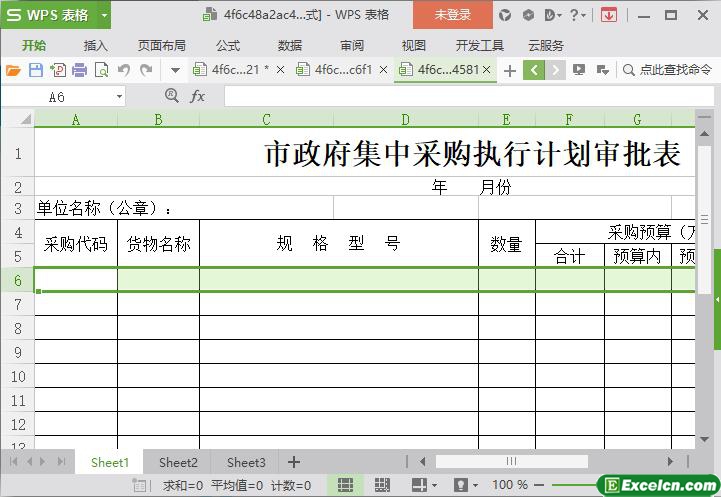This screenshot has height=497, width=721.
Task: Open the WPS skin icon in the title bar
Action: click(x=505, y=15)
